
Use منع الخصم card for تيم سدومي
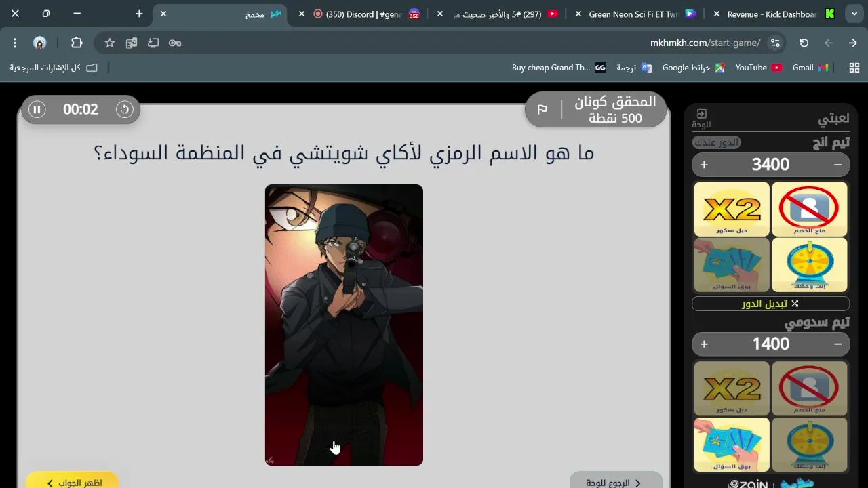coord(810,388)
